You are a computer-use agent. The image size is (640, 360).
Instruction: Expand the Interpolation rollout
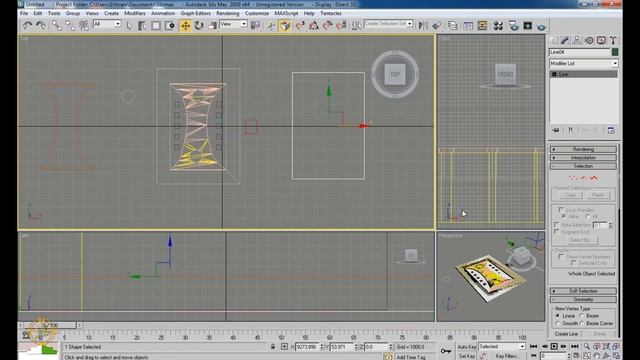tap(583, 158)
